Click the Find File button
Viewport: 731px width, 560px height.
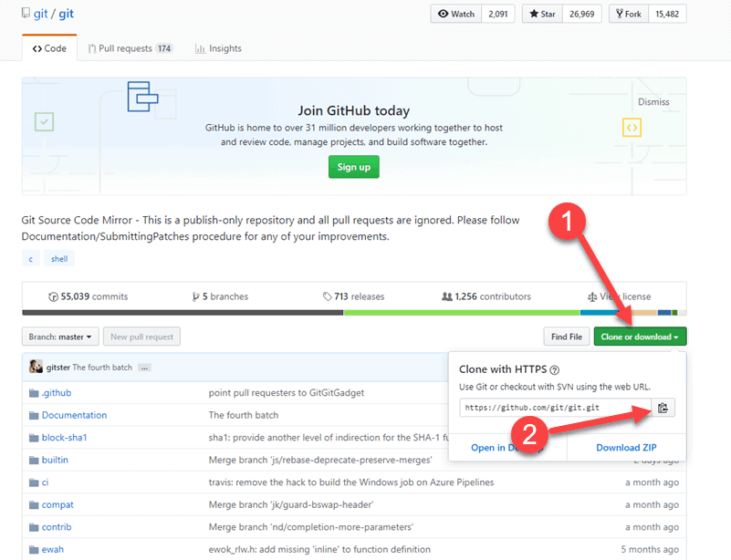click(x=567, y=337)
